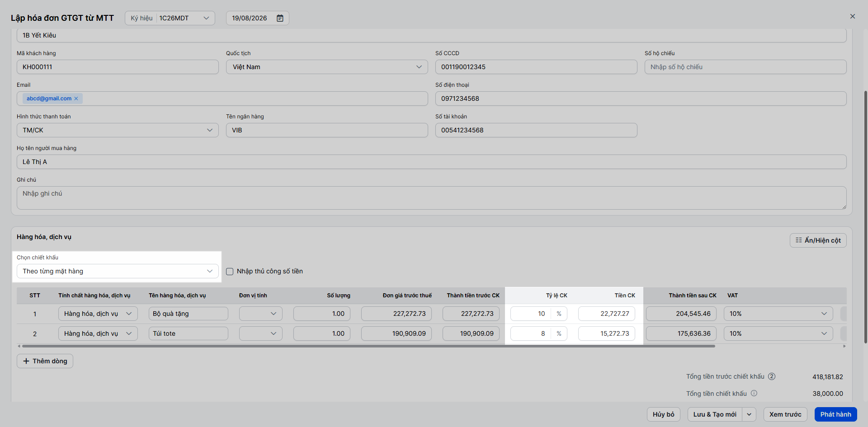Click help icon beside Tổng tiền trước chiết khấu
Image resolution: width=868 pixels, height=427 pixels.
tap(772, 376)
